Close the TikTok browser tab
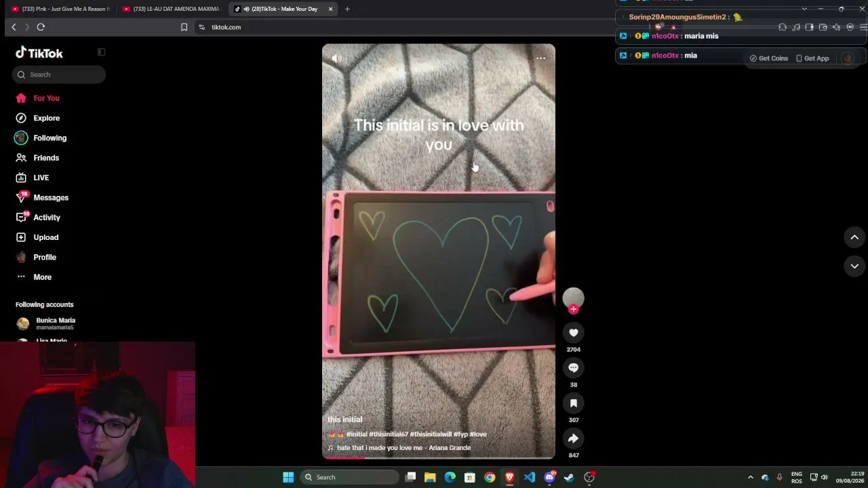The height and width of the screenshot is (488, 868). pos(330,9)
